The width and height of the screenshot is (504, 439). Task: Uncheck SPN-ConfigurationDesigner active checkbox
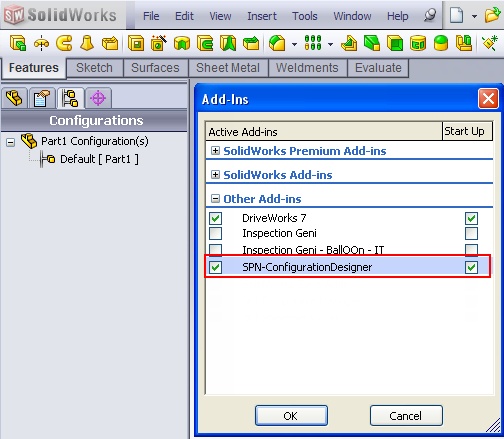pyautogui.click(x=216, y=267)
